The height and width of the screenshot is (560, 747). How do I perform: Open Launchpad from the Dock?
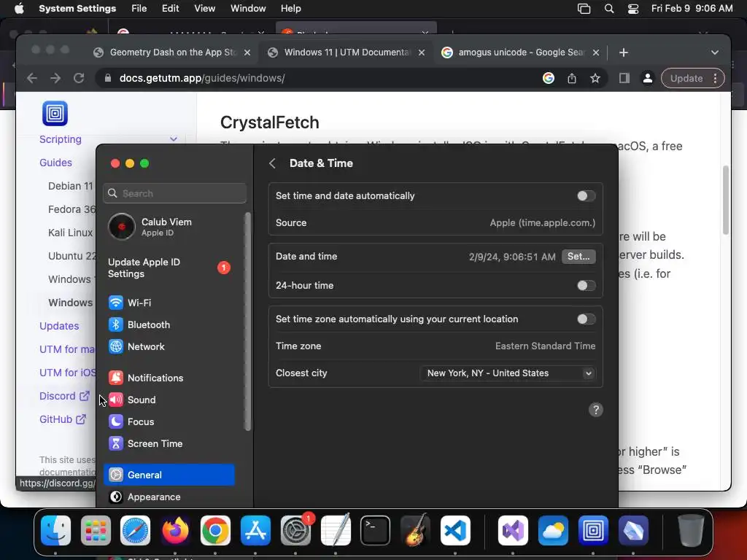click(x=96, y=530)
